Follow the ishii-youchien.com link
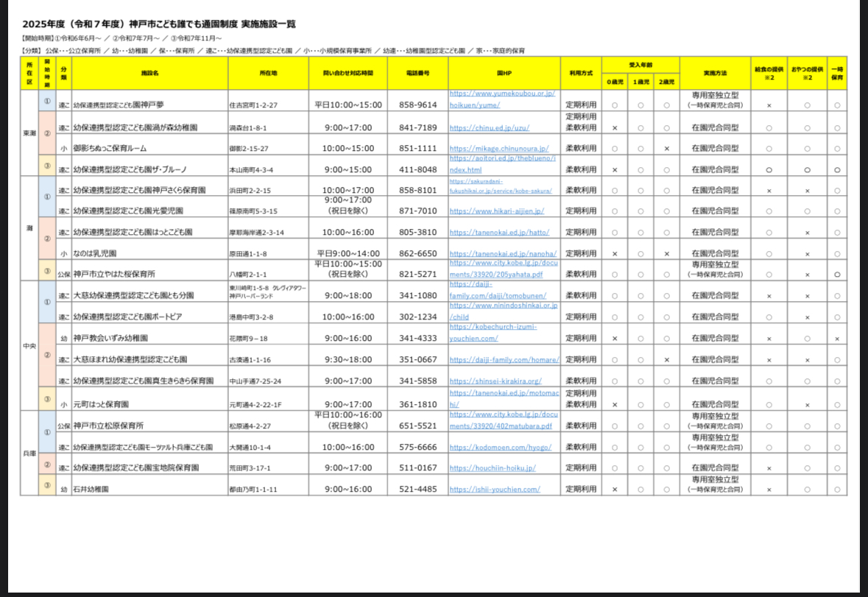This screenshot has height=597, width=868. point(495,489)
